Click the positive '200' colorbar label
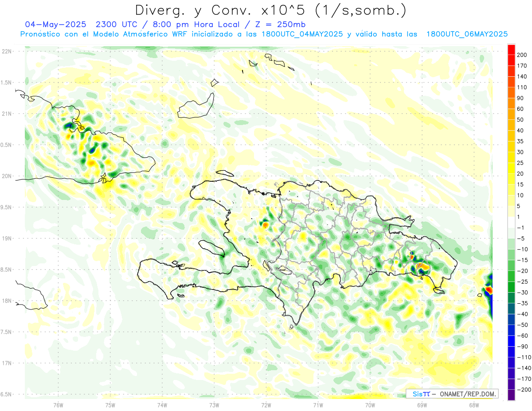The width and height of the screenshot is (532, 411). [522, 55]
